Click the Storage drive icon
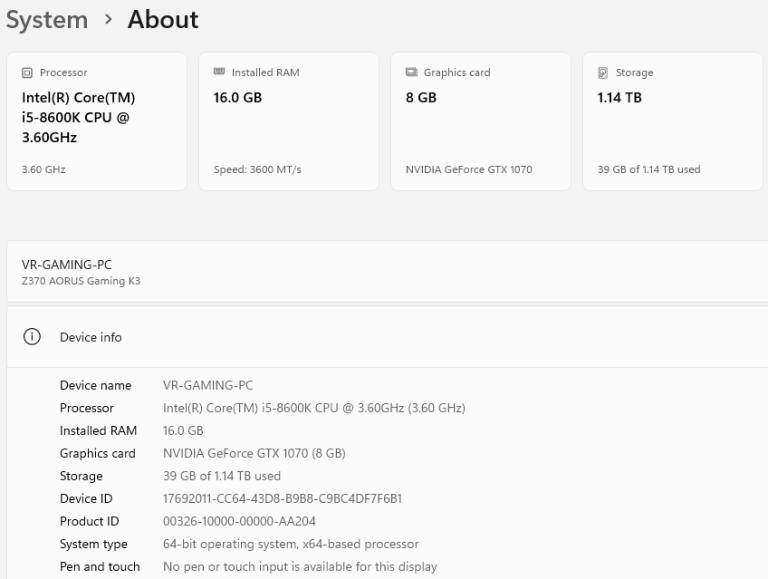768x579 pixels. tap(603, 73)
